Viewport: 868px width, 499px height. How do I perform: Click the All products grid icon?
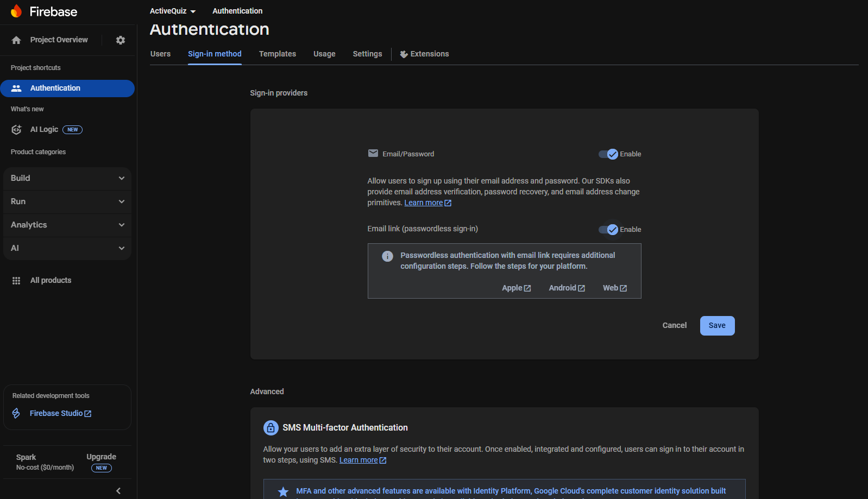(x=16, y=281)
